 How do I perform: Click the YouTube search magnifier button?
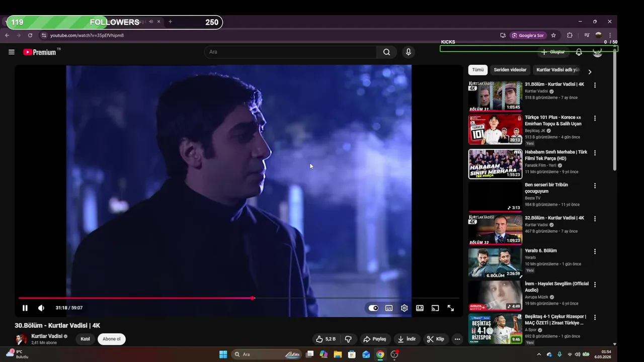(x=386, y=52)
